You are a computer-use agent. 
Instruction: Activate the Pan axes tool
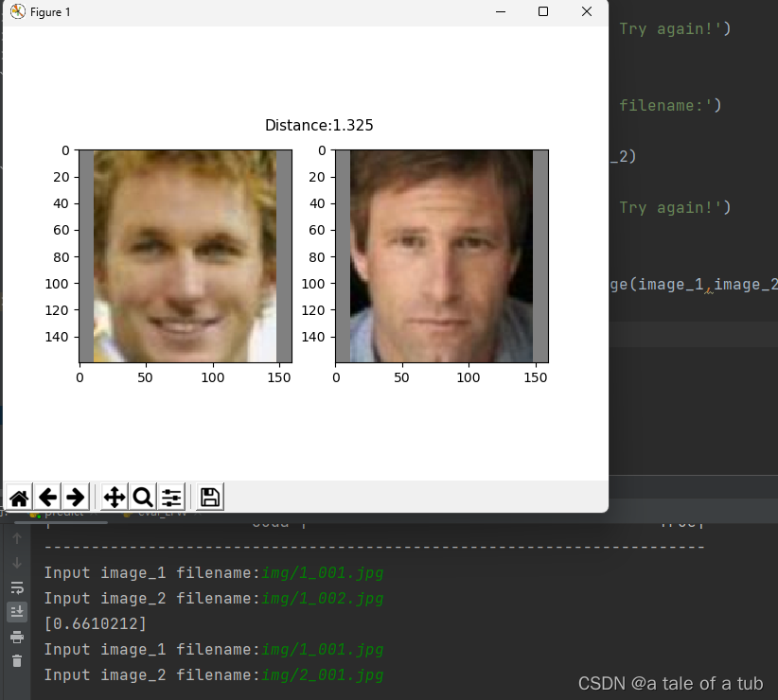[x=115, y=498]
